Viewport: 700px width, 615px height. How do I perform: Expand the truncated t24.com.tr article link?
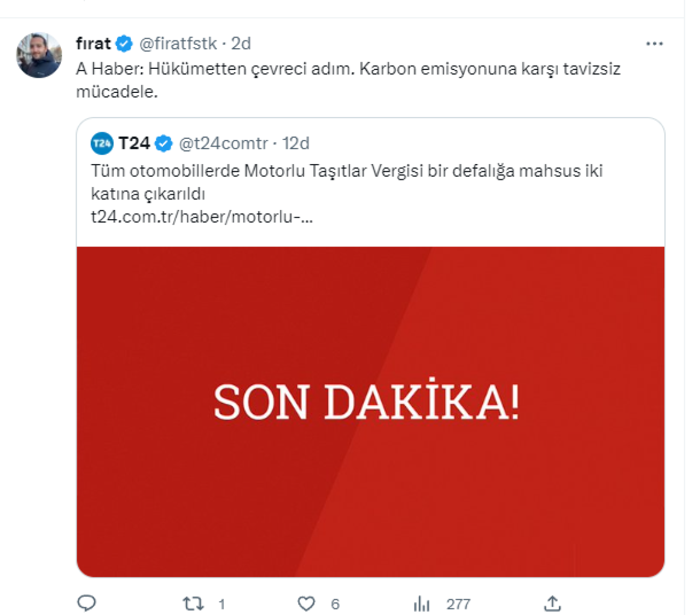pos(201,215)
